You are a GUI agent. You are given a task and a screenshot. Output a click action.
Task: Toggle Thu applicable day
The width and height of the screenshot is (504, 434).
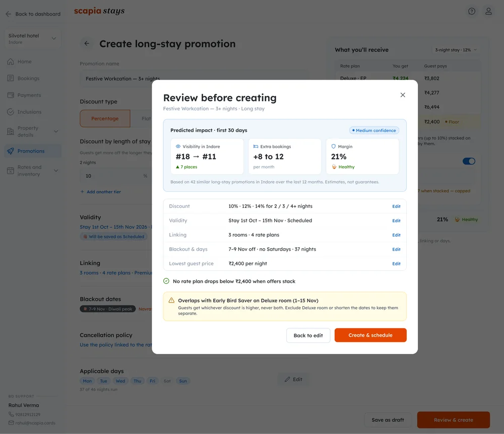pyautogui.click(x=138, y=381)
